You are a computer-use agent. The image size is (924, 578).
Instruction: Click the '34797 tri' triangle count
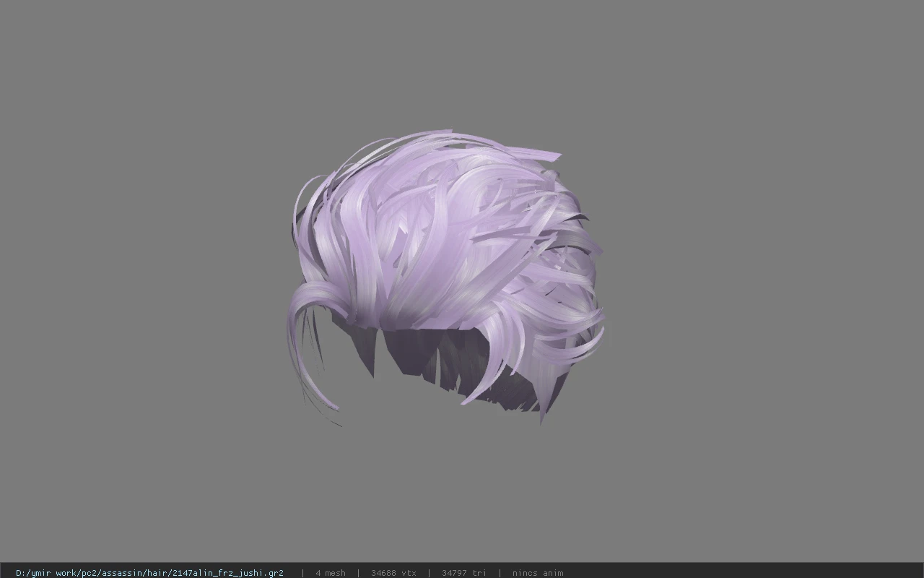tap(463, 573)
